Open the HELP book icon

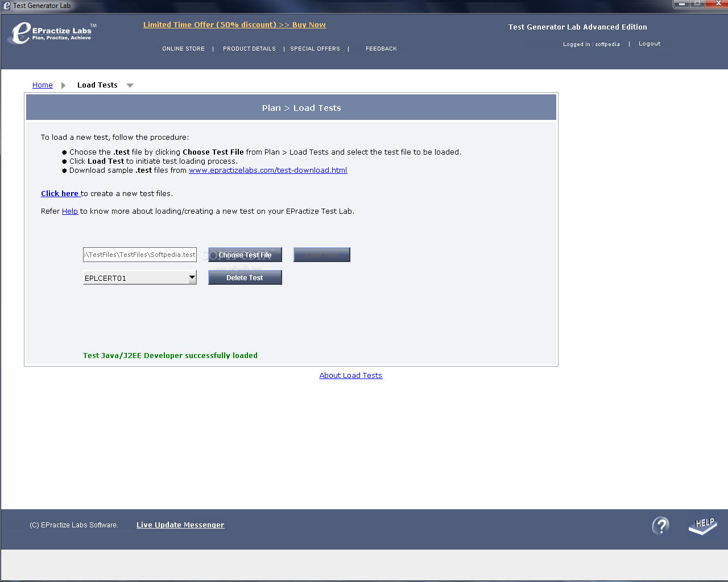(x=703, y=525)
